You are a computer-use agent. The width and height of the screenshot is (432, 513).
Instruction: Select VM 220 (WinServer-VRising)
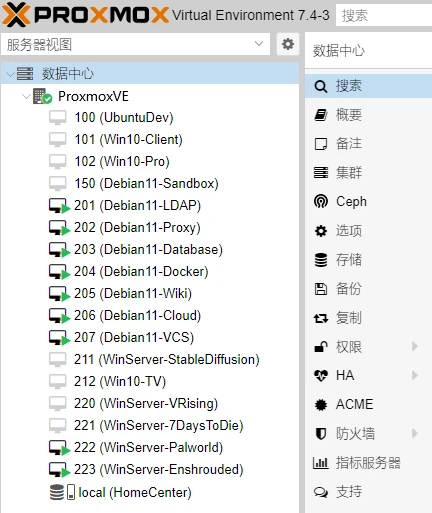pyautogui.click(x=146, y=404)
